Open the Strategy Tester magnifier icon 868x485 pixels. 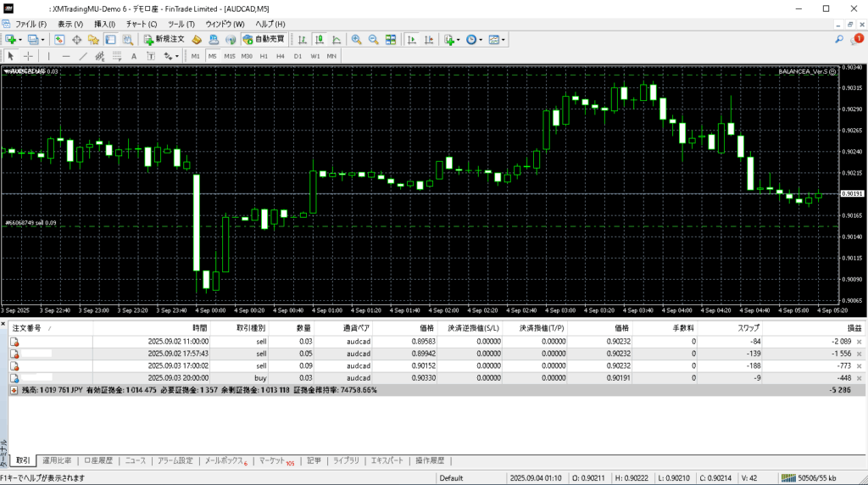coord(128,39)
